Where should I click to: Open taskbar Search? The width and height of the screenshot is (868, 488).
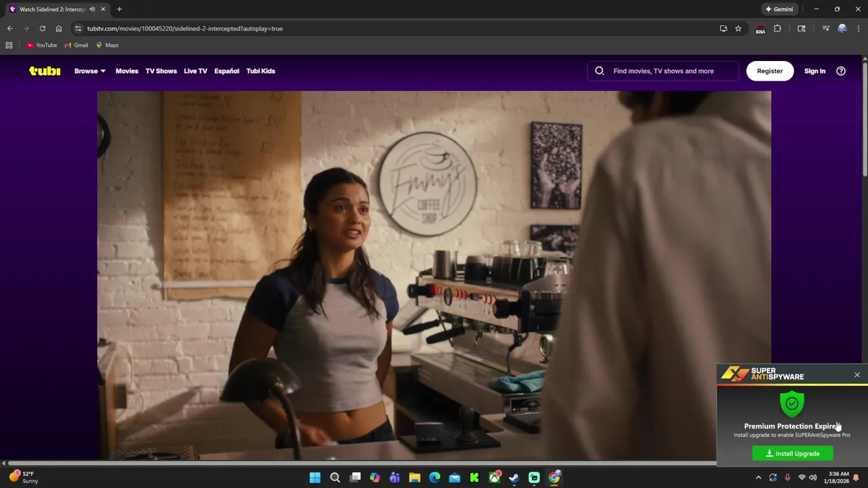point(335,478)
